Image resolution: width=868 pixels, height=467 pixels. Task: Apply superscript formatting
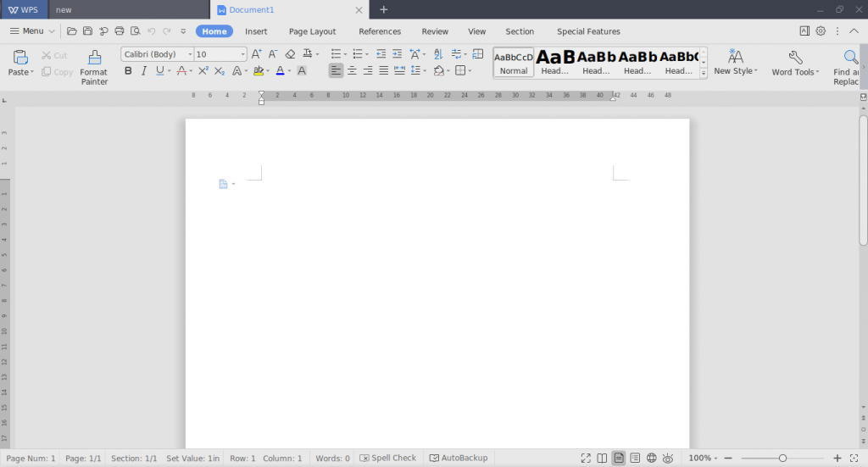click(203, 71)
